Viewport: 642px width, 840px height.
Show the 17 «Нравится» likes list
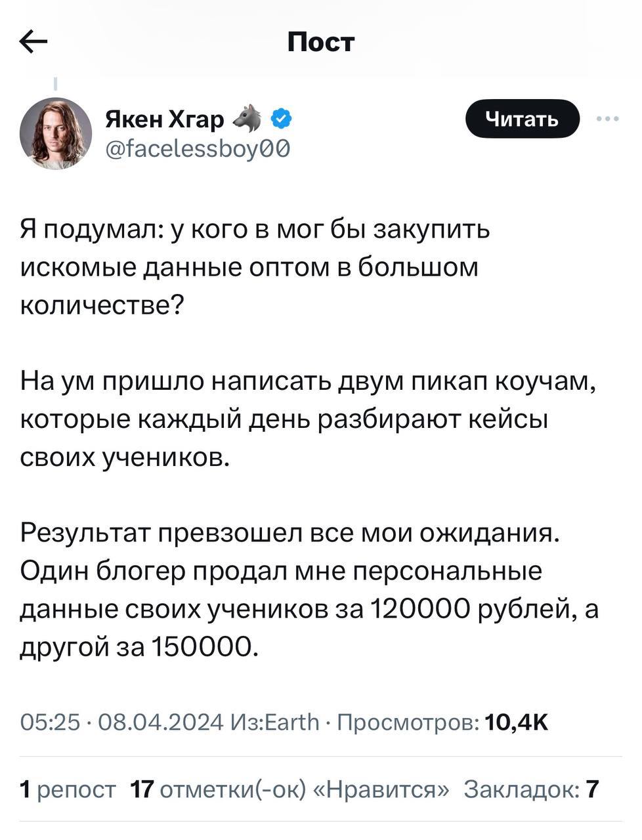290,788
